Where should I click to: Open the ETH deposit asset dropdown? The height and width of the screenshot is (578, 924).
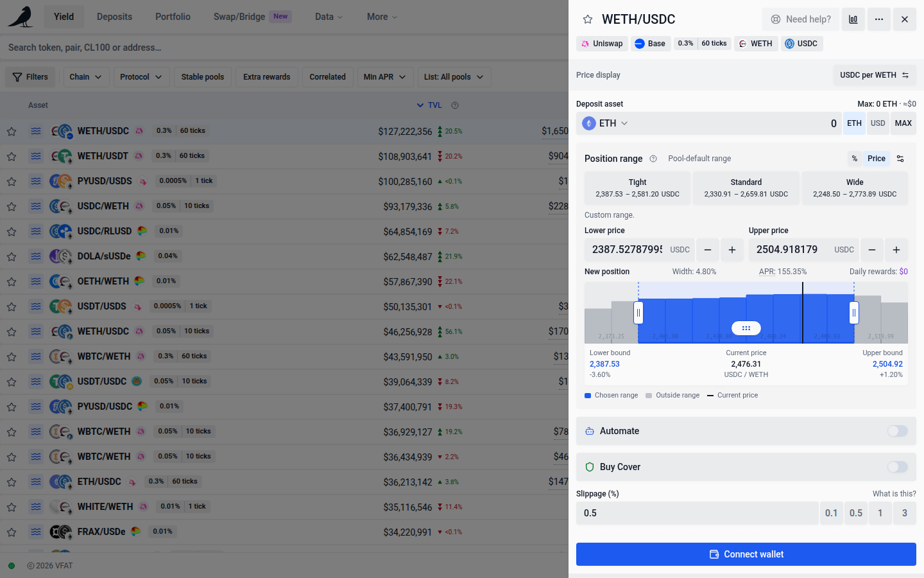[x=605, y=123]
